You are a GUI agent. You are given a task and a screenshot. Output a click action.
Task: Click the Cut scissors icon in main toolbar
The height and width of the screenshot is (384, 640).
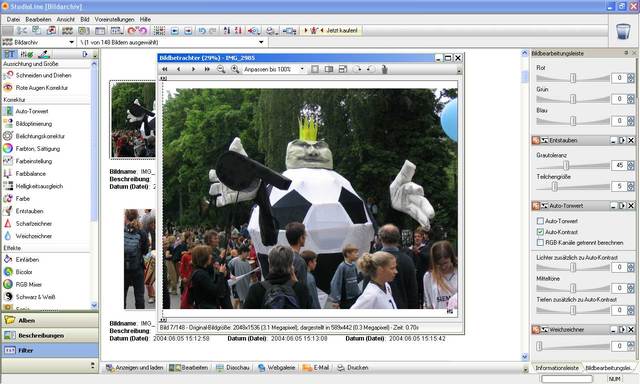click(22, 30)
